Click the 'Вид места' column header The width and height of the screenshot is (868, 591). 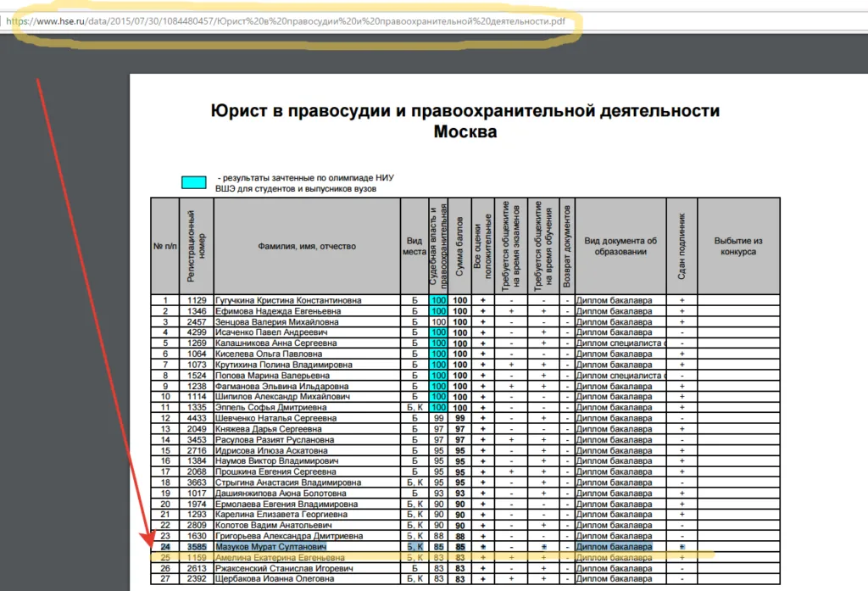[x=414, y=246]
